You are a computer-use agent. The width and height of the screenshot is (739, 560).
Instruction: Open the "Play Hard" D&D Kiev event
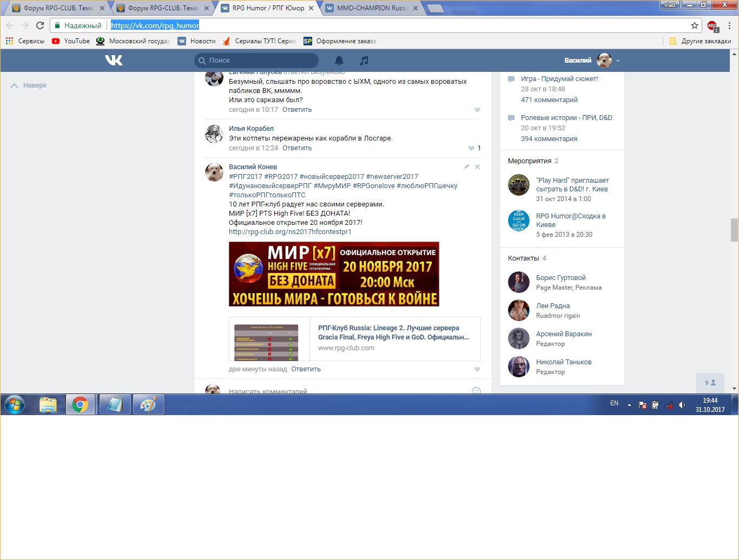pos(572,185)
